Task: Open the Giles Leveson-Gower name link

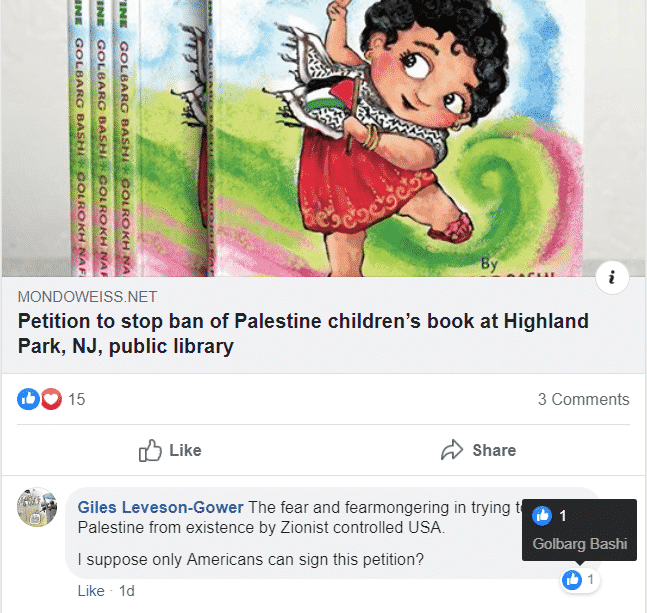Action: click(x=160, y=507)
